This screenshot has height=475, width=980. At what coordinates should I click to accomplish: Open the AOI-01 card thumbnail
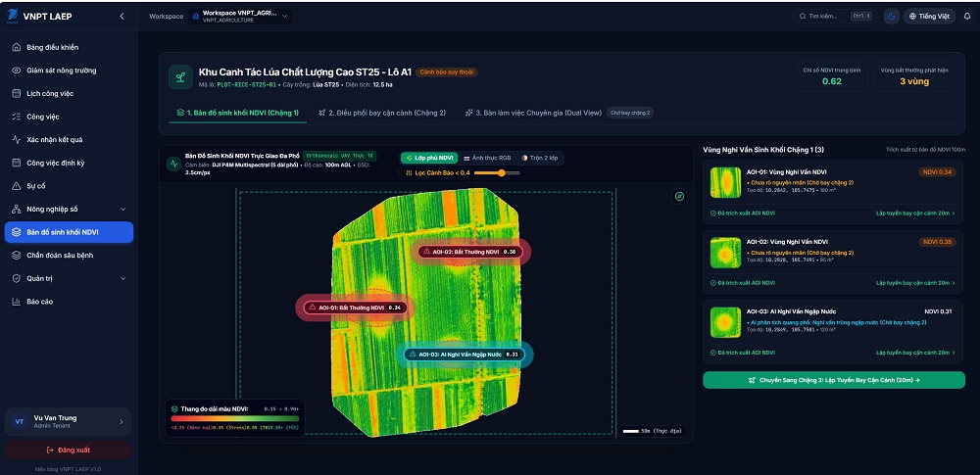pos(725,182)
